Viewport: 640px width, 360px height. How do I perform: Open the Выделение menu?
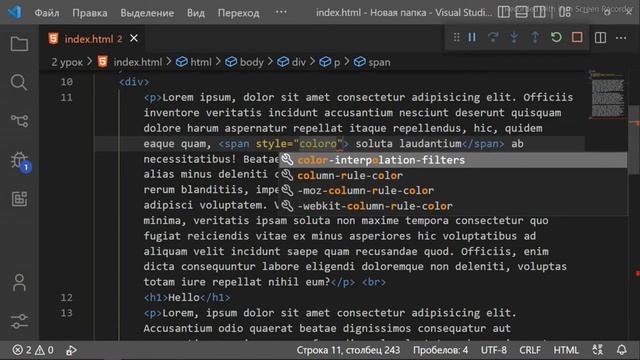(x=147, y=13)
